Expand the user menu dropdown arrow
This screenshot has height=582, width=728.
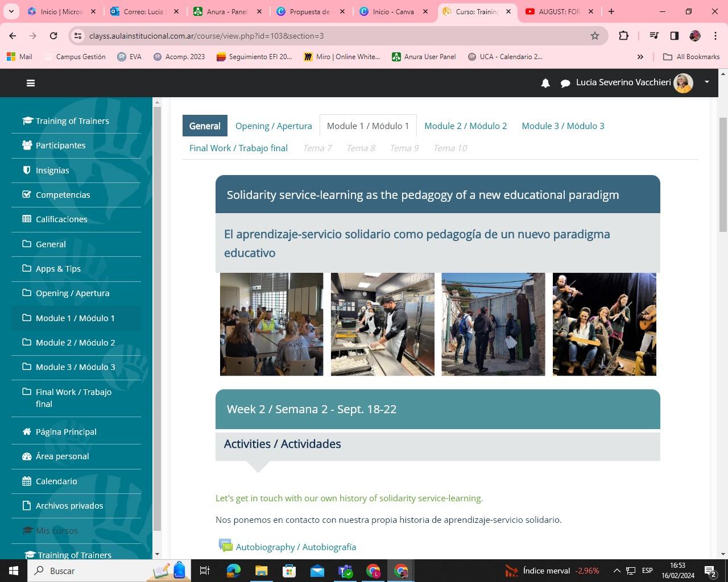[707, 82]
